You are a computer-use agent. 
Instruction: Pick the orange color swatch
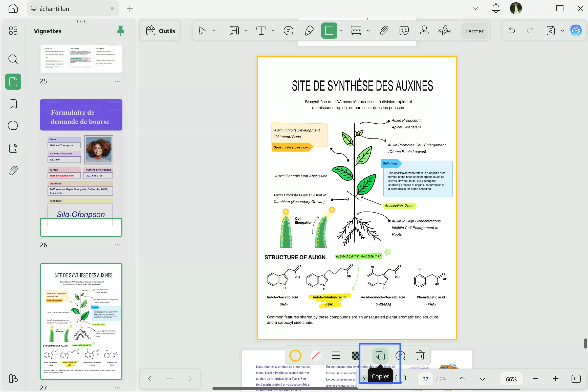[295, 355]
